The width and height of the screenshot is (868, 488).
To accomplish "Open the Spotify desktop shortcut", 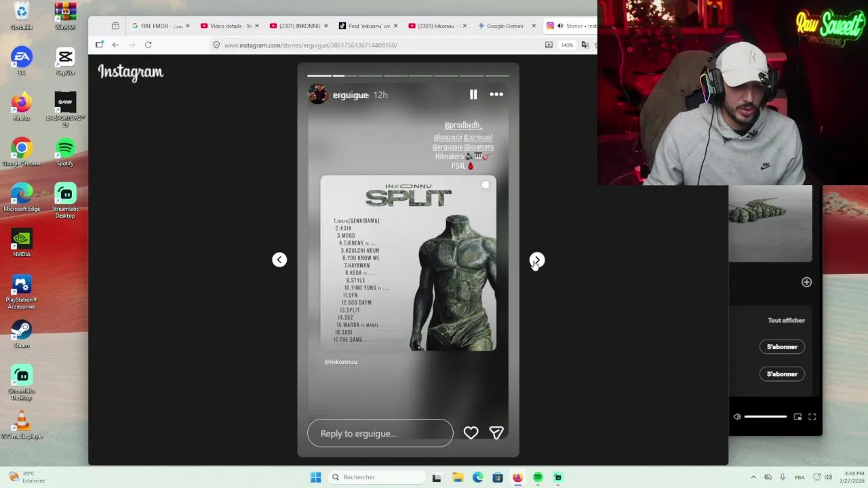I will (x=65, y=152).
